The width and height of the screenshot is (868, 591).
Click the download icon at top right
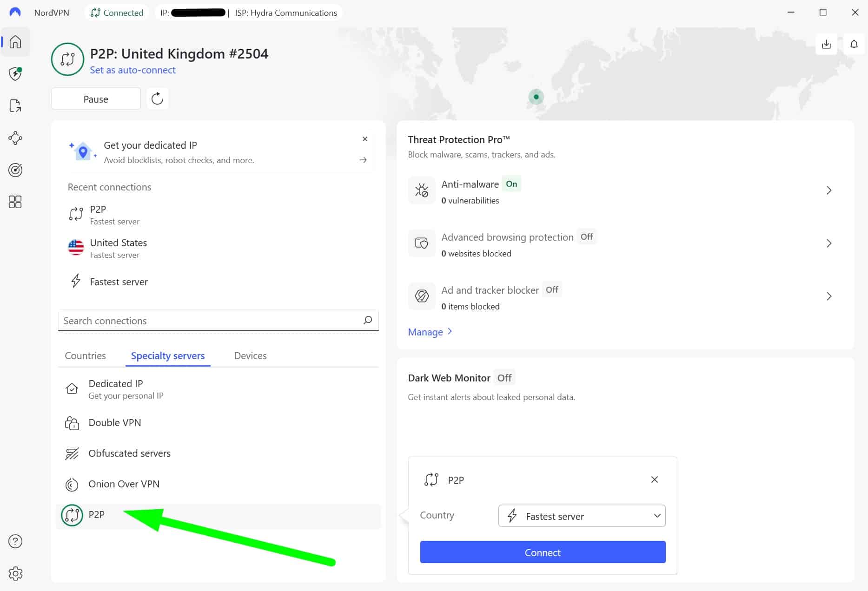click(x=826, y=44)
